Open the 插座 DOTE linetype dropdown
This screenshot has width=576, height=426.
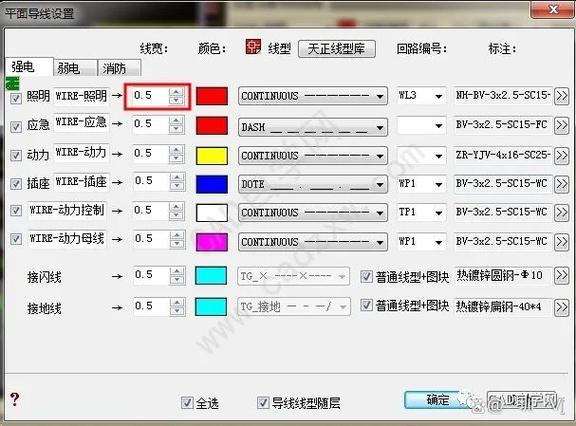[313, 184]
